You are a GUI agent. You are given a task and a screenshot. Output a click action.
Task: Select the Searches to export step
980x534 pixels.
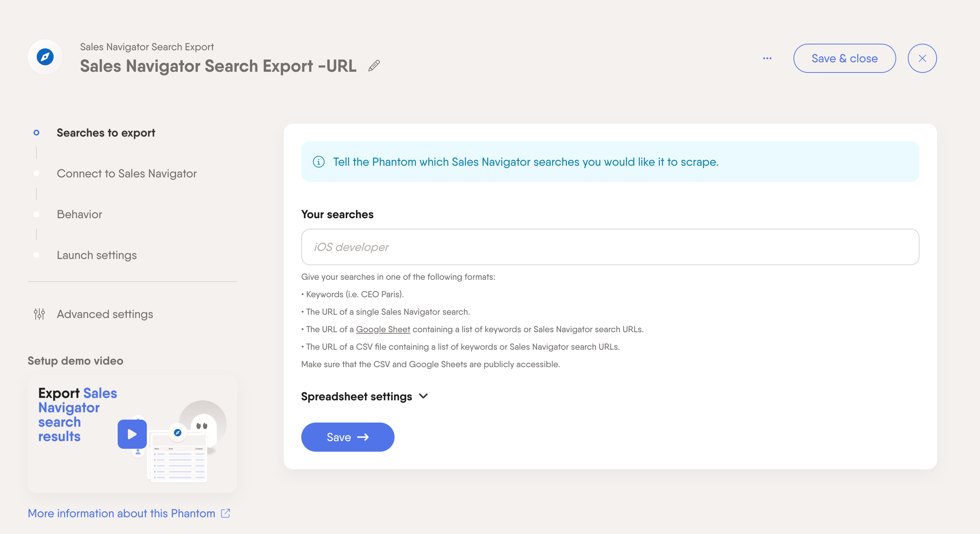(106, 133)
